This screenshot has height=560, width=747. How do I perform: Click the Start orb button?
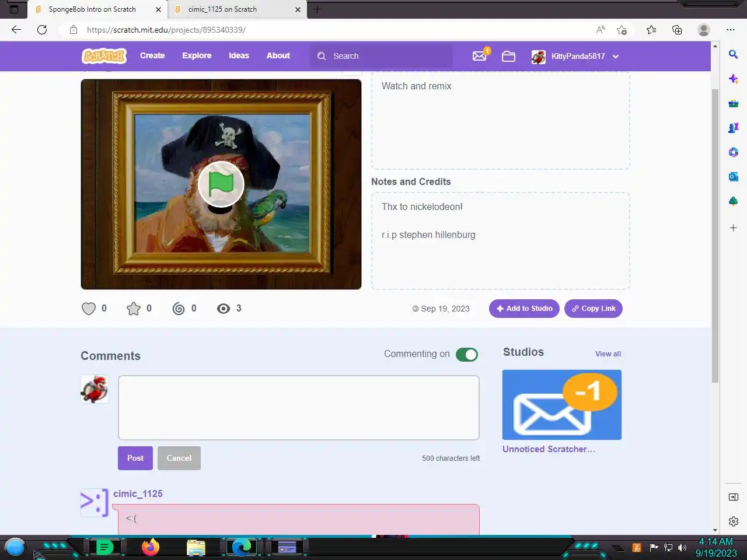[15, 548]
